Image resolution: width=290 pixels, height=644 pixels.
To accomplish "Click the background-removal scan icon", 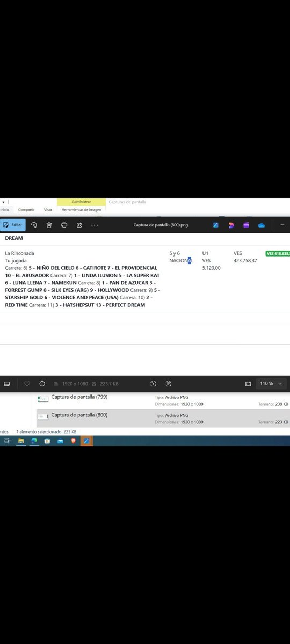I will [x=154, y=384].
